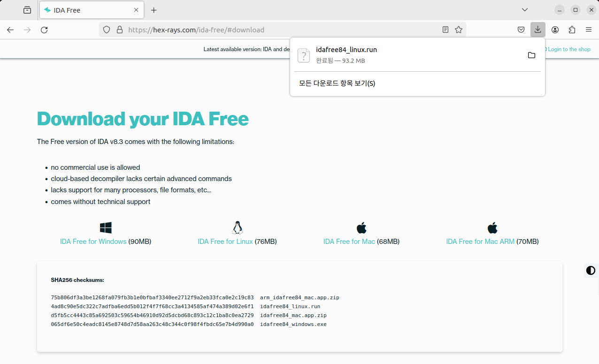
Task: Click IDA Free for Windows link
Action: pyautogui.click(x=93, y=242)
